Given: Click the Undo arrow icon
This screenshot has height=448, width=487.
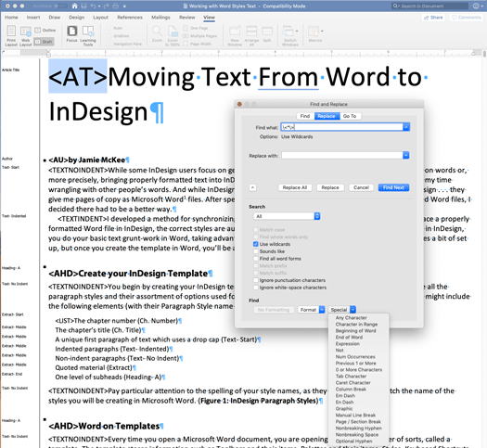Looking at the screenshot, I should tap(93, 6).
